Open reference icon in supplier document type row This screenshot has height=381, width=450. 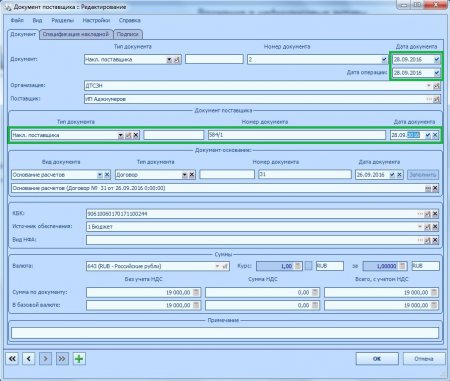click(128, 135)
